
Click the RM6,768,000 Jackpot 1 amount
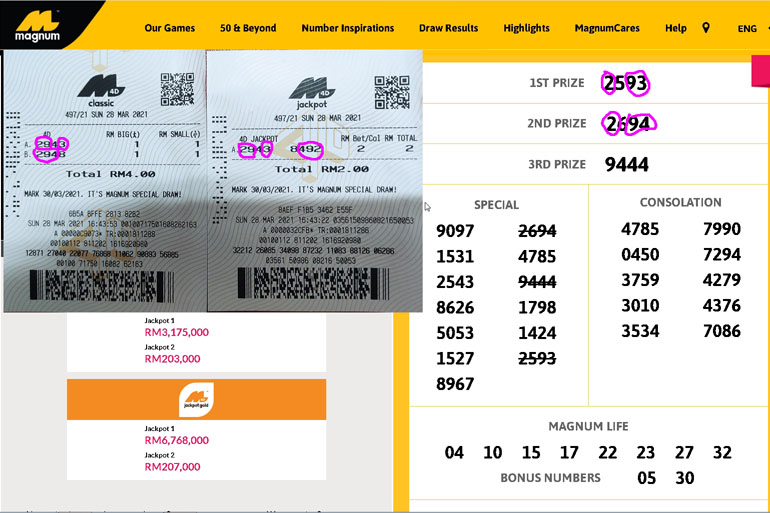coord(177,440)
